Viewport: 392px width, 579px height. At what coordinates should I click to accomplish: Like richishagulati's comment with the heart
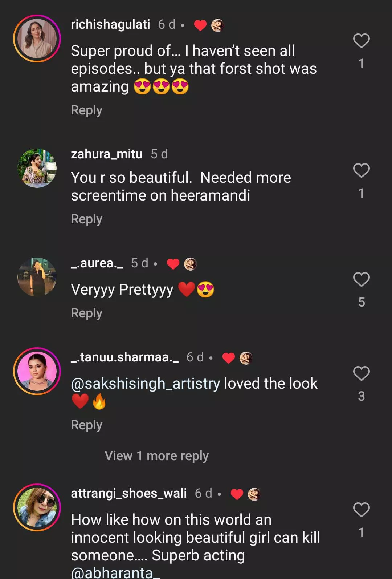pyautogui.click(x=361, y=41)
